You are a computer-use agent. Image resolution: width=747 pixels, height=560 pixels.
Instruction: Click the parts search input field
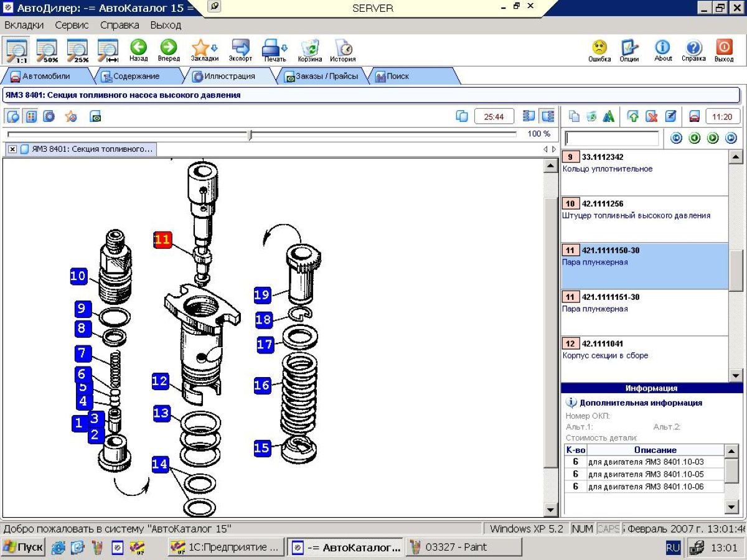[x=611, y=138]
